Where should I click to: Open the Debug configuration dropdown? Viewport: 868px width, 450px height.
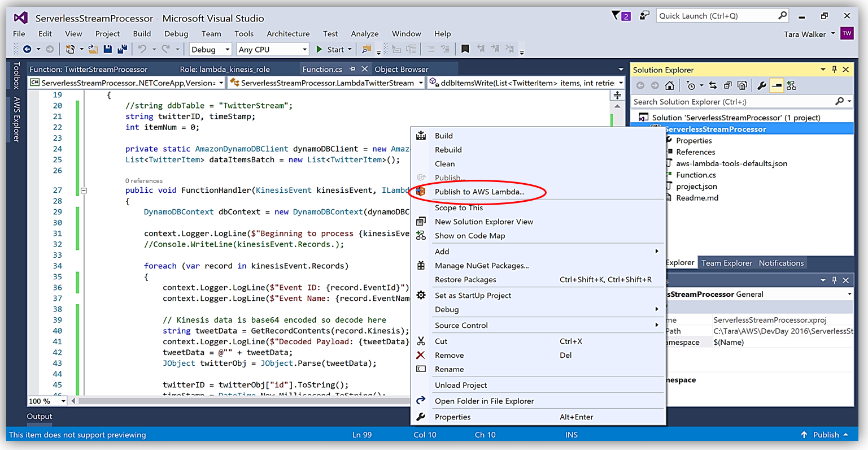coord(210,50)
